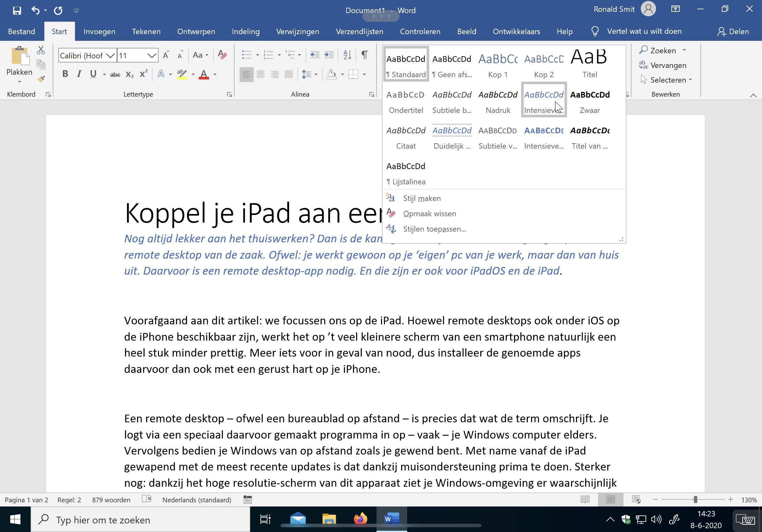This screenshot has width=762, height=532.
Task: Click the Save icon in quick access toolbar
Action: pos(17,10)
